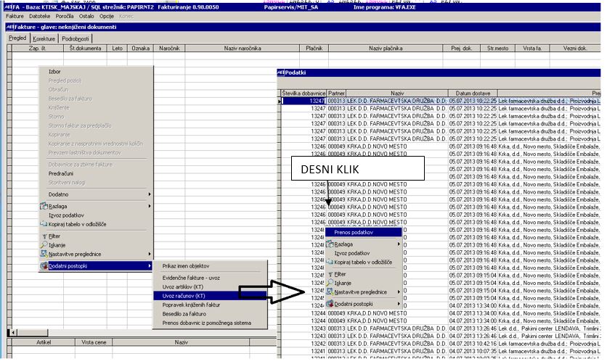Click the Razlaga icon in left context menu
This screenshot has width=607, height=364.
pyautogui.click(x=44, y=206)
